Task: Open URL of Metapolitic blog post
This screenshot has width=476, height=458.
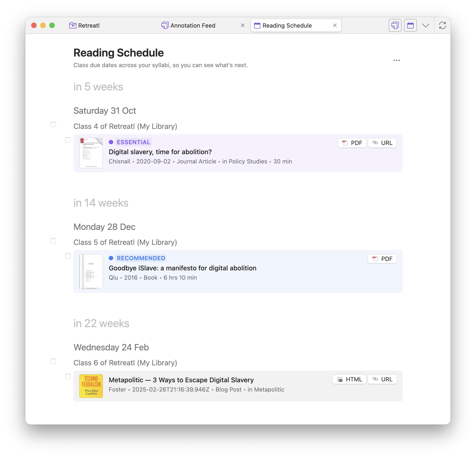Action: 382,379
